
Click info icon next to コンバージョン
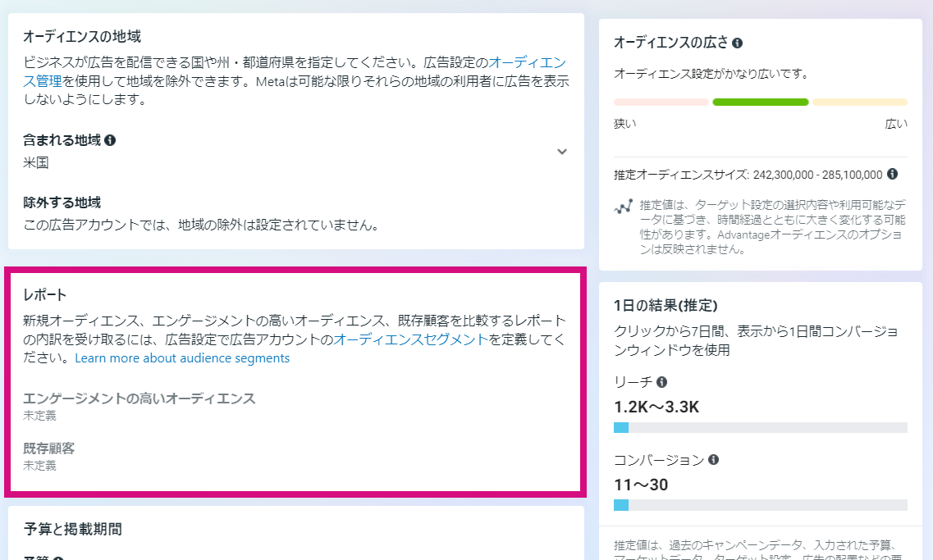click(x=714, y=459)
